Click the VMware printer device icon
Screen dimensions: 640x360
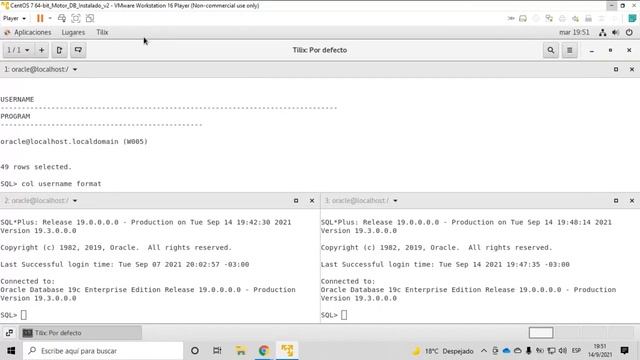(562, 18)
